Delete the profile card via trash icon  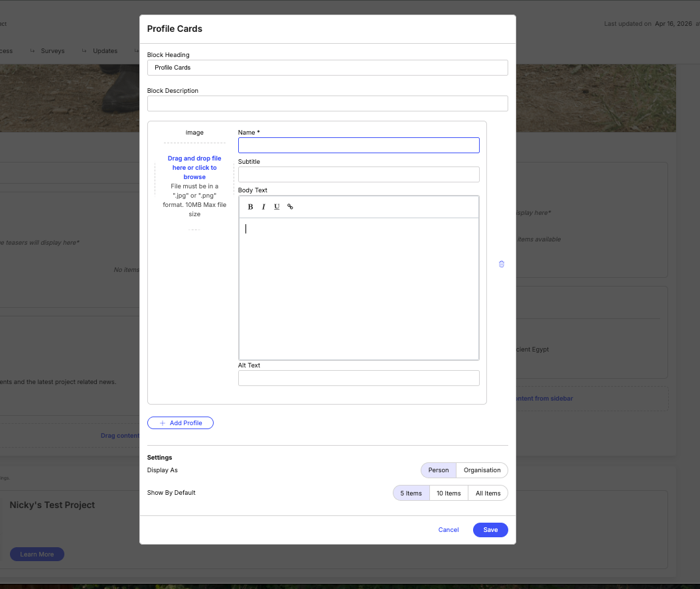(501, 264)
